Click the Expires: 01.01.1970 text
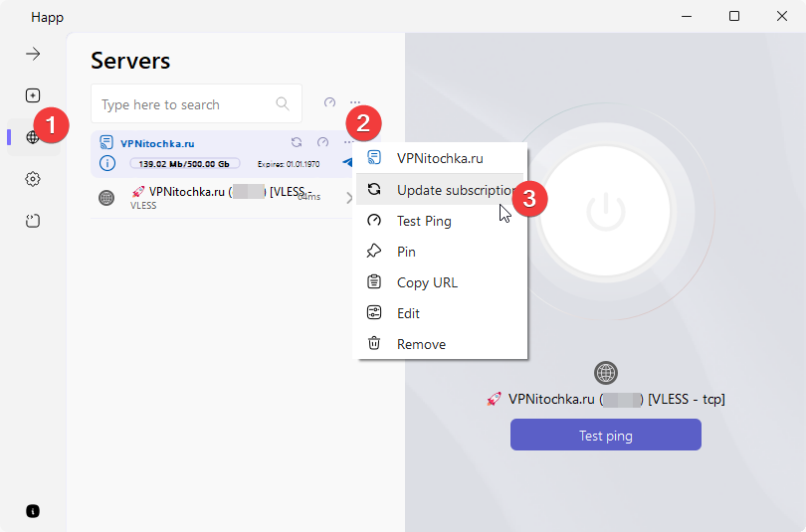This screenshot has height=532, width=806. [289, 164]
